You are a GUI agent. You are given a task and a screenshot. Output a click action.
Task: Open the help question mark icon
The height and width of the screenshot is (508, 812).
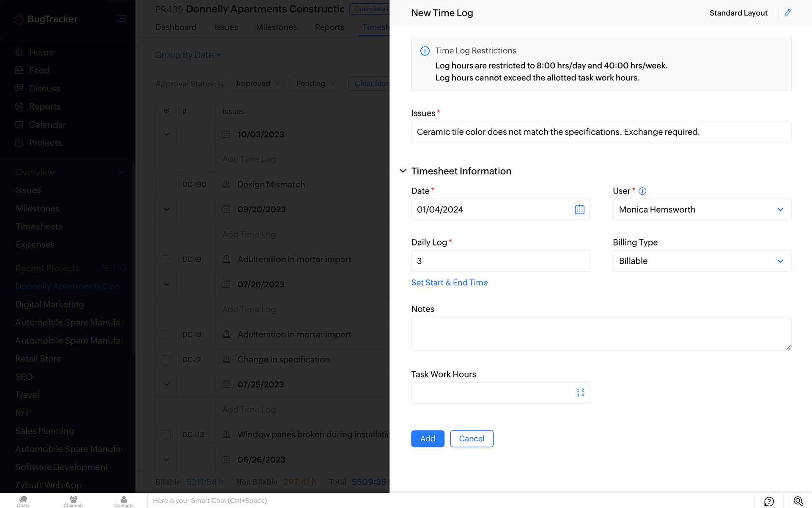click(x=768, y=501)
